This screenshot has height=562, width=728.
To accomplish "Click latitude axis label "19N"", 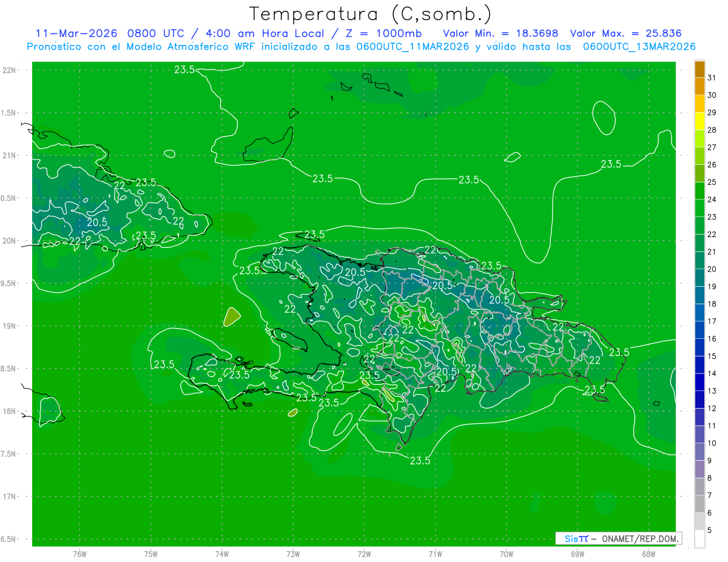I will 9,326.
